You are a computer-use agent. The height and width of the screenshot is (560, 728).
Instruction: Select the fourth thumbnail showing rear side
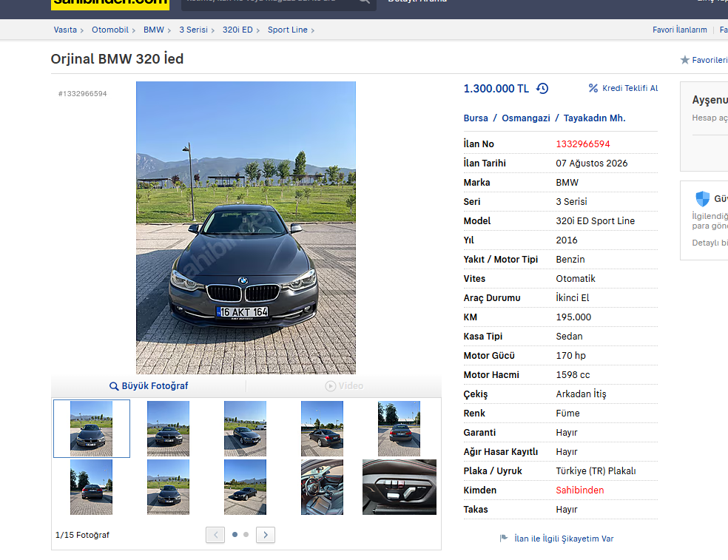point(323,428)
